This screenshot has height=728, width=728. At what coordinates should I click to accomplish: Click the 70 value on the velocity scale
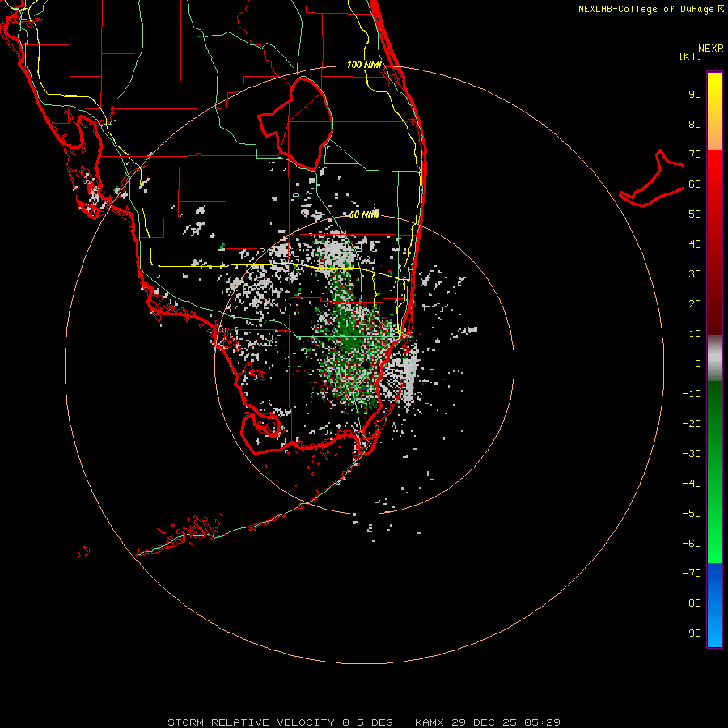[695, 154]
